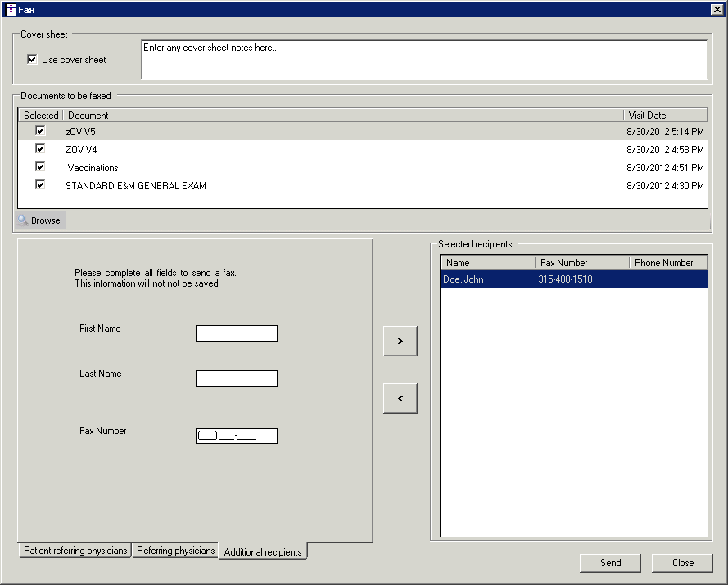The width and height of the screenshot is (728, 585).
Task: Open the Referring physicians tab
Action: tap(175, 551)
